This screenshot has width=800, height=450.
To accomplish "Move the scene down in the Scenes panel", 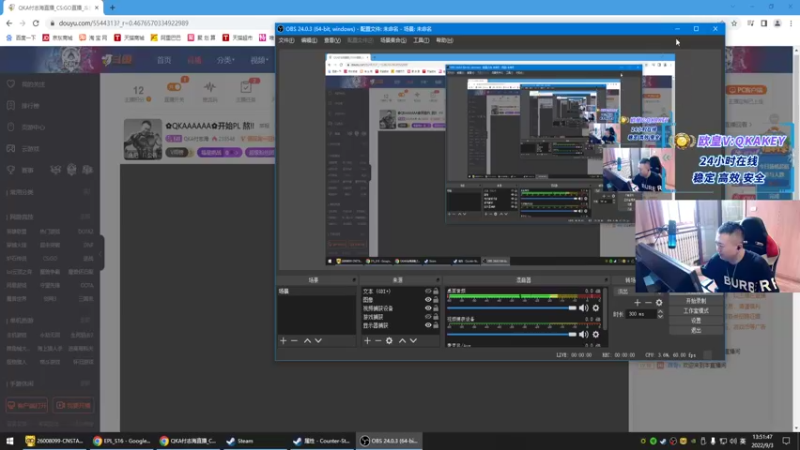I will click(318, 340).
